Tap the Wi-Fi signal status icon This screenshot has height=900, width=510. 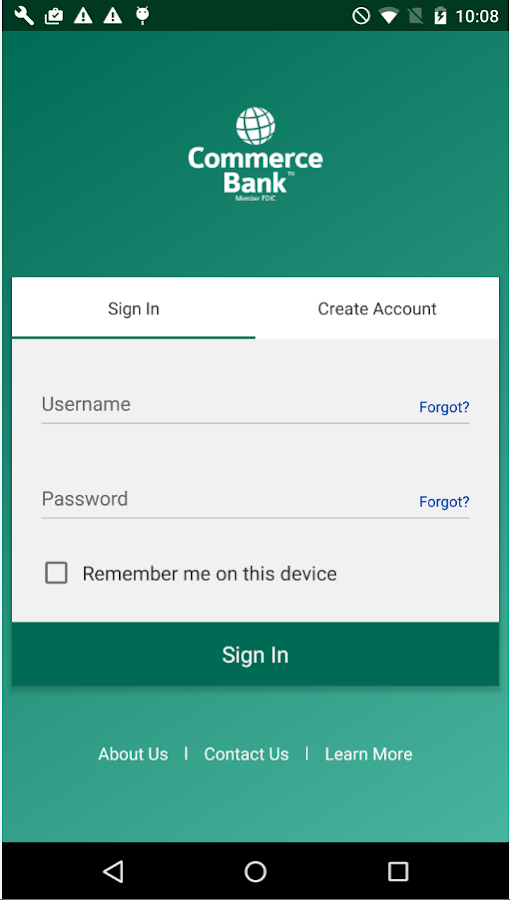tap(389, 16)
